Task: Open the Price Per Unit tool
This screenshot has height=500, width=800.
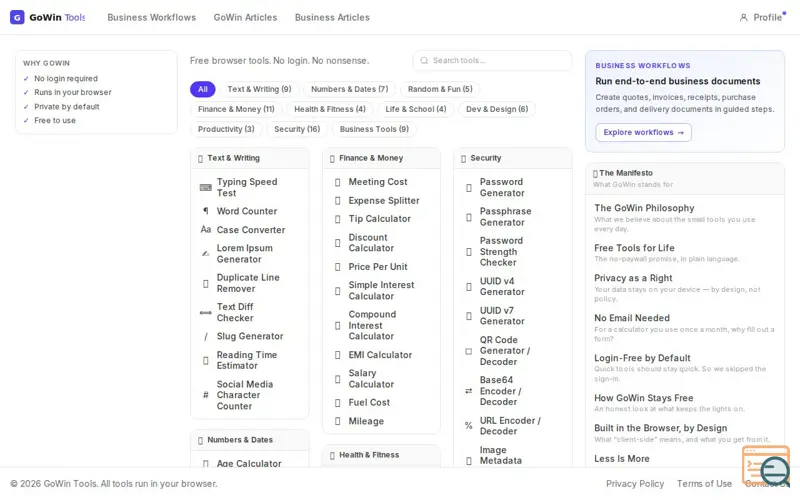Action: pyautogui.click(x=378, y=267)
